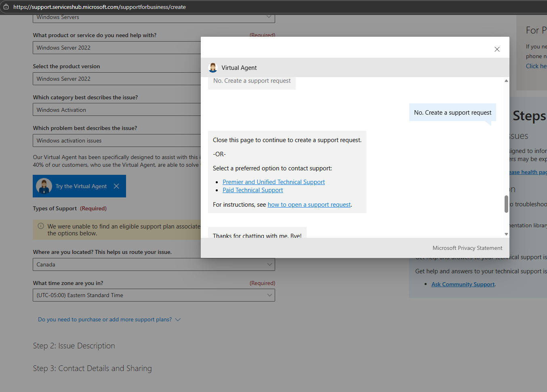Close the Virtual Agent dialog

pyautogui.click(x=497, y=49)
